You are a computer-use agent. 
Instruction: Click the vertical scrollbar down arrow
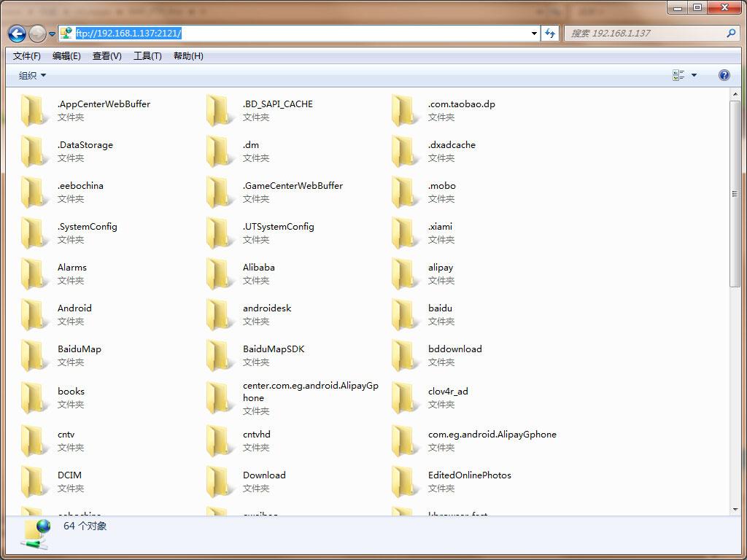pos(735,510)
